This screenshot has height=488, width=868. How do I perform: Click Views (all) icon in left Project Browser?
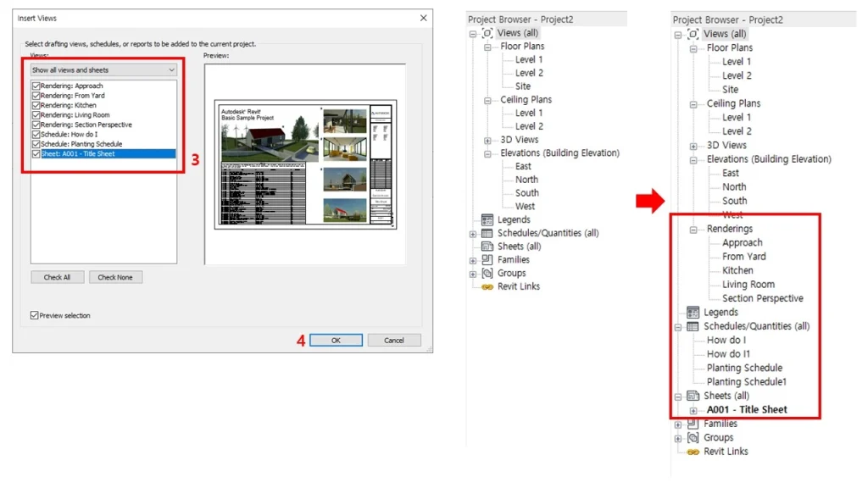click(x=487, y=33)
